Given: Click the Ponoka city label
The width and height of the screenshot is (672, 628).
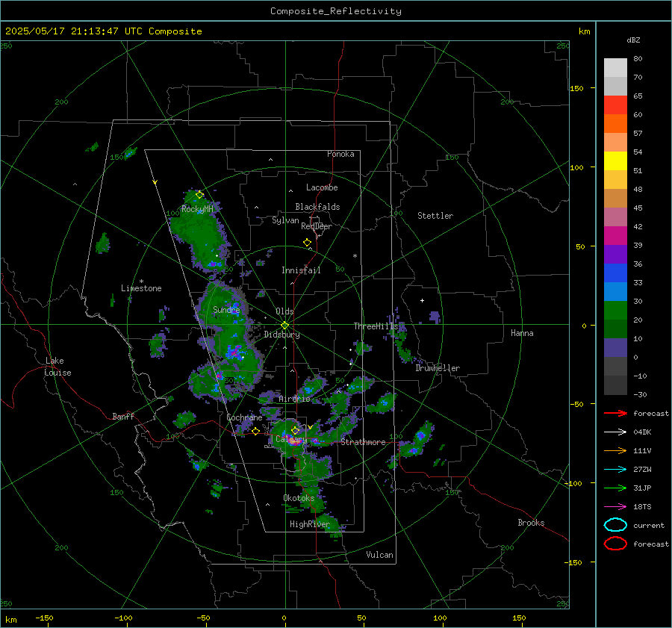Looking at the screenshot, I should click(x=340, y=154).
